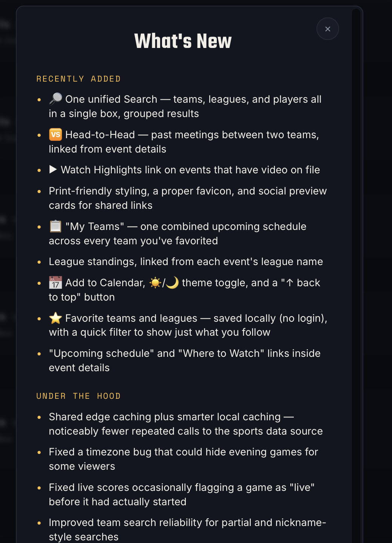Click the League standings list item
The image size is (392, 543).
point(186,262)
